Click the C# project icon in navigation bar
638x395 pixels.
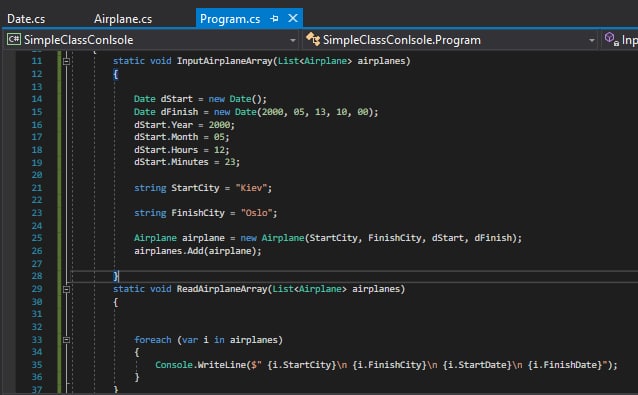click(x=13, y=39)
